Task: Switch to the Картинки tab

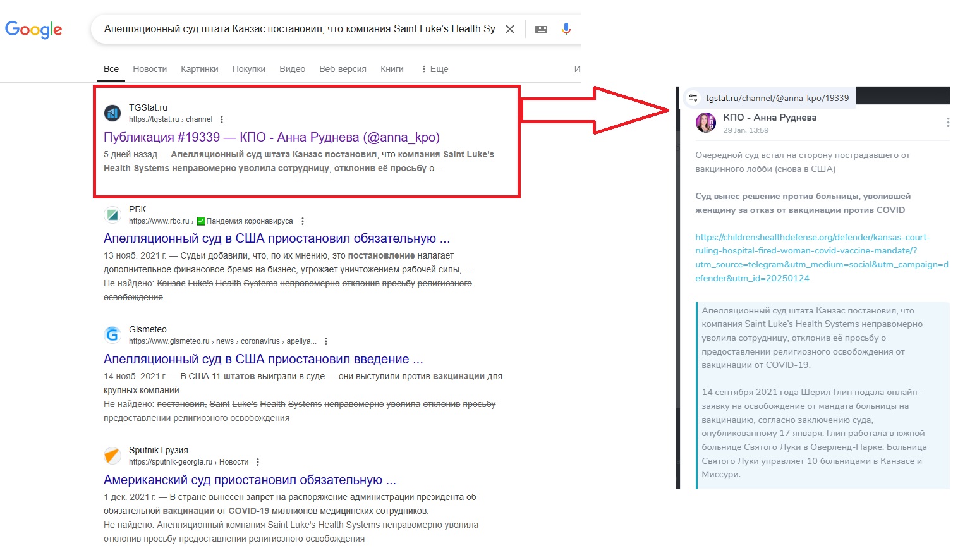Action: (x=200, y=69)
